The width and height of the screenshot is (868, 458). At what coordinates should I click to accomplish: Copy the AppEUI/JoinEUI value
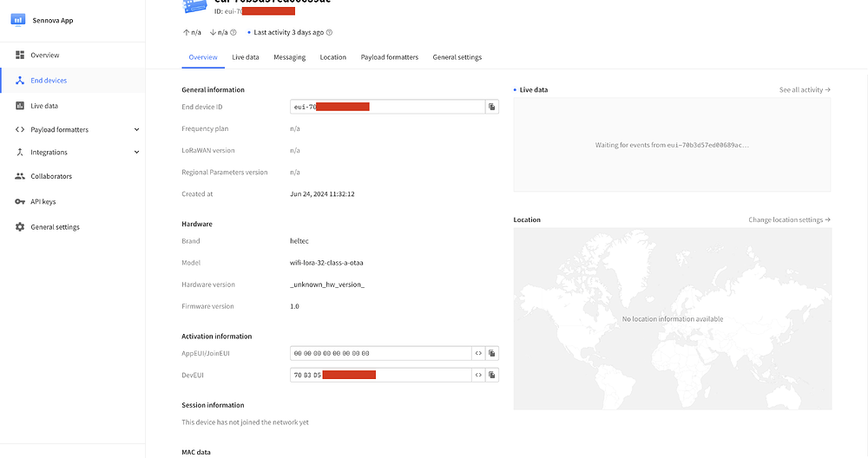491,353
